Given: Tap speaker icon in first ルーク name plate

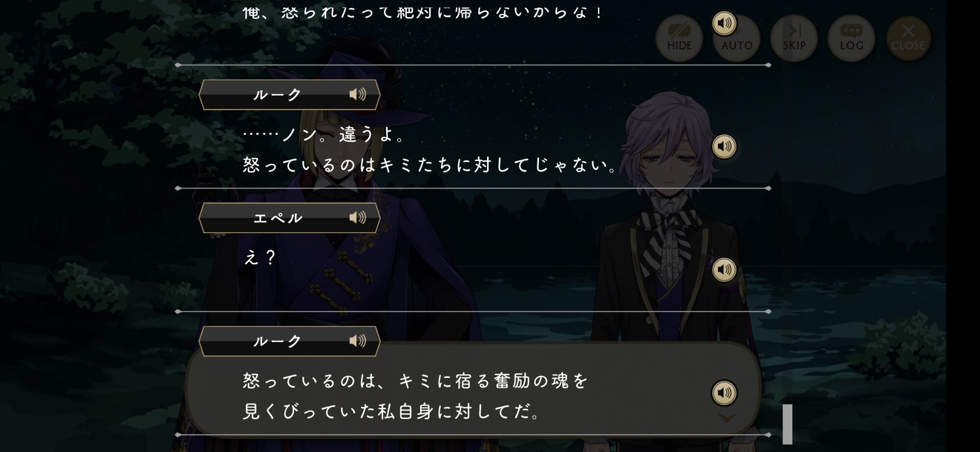Looking at the screenshot, I should (x=358, y=94).
